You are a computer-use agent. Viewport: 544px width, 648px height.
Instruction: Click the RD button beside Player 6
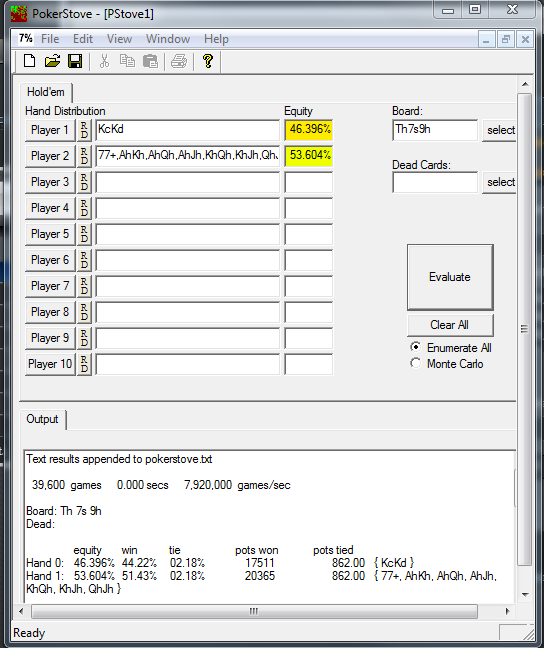point(84,260)
